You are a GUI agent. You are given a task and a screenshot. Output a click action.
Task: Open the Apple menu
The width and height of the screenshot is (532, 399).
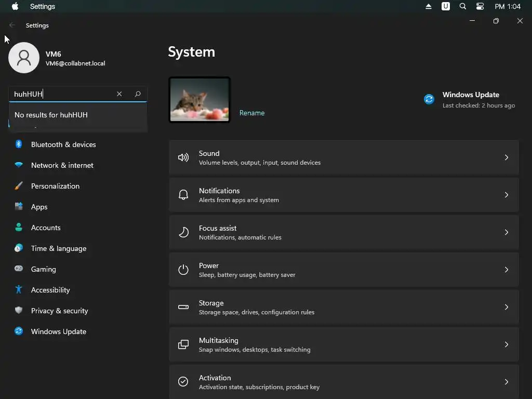pyautogui.click(x=15, y=6)
